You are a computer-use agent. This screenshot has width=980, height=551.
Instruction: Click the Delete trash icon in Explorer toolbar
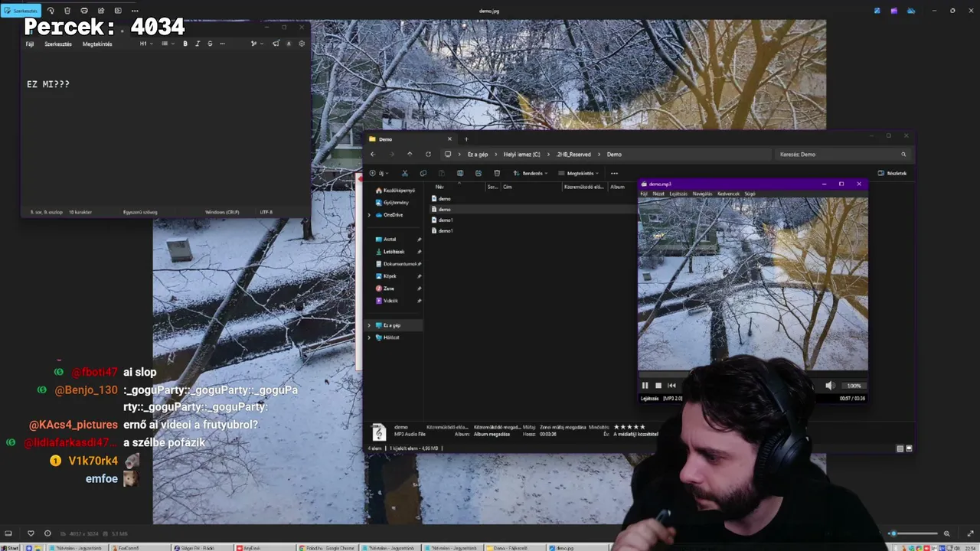coord(497,173)
